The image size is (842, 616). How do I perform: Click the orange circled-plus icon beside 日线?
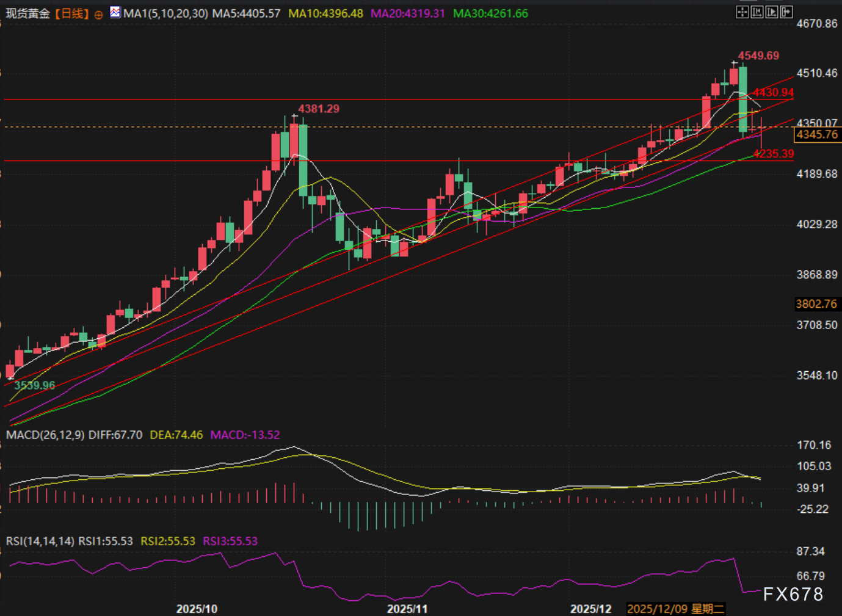(98, 15)
